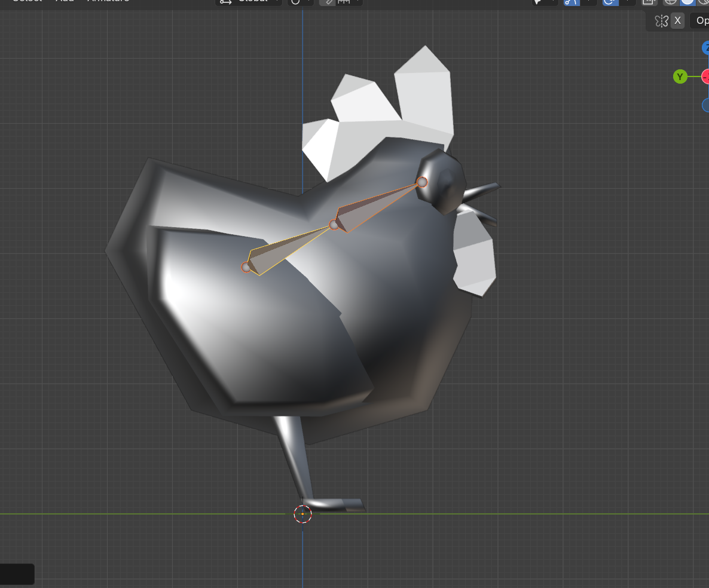
Task: Activate rendered viewport shading sphere icon
Action: click(x=707, y=2)
